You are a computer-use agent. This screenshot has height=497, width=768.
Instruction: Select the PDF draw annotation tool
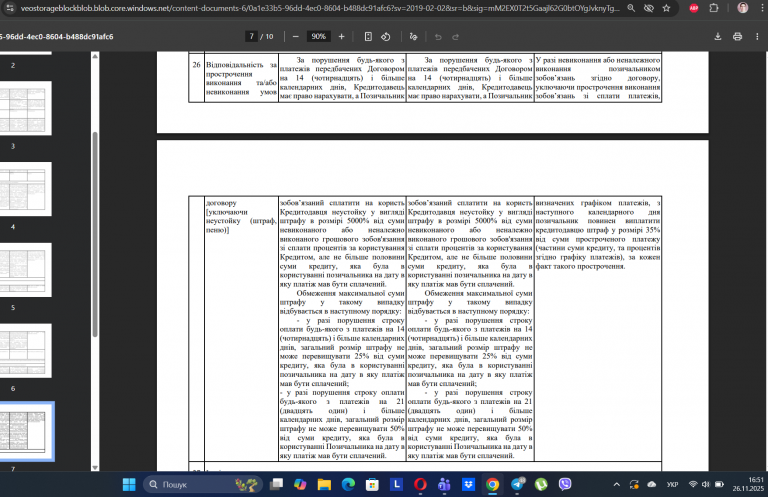413,37
